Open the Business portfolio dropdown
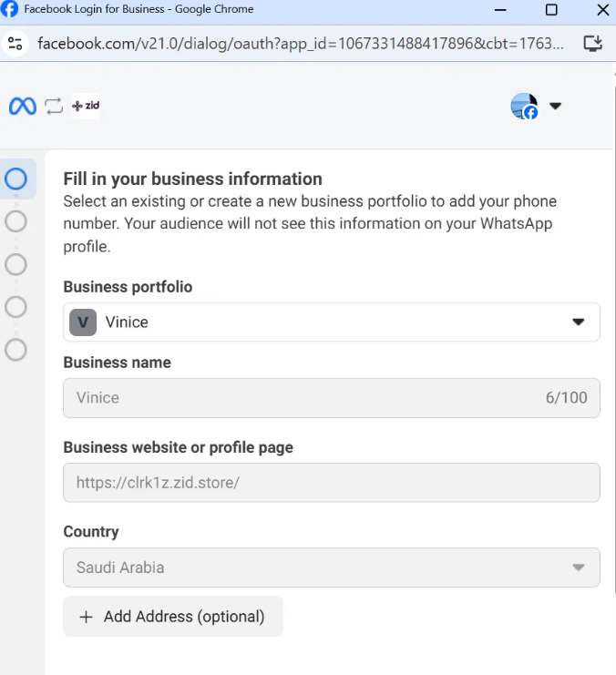 [332, 322]
